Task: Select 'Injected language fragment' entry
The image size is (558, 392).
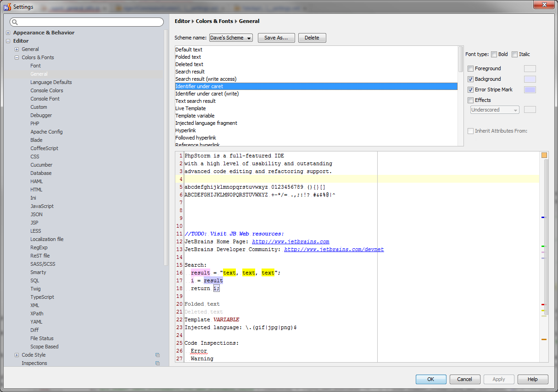Action: [x=316, y=123]
